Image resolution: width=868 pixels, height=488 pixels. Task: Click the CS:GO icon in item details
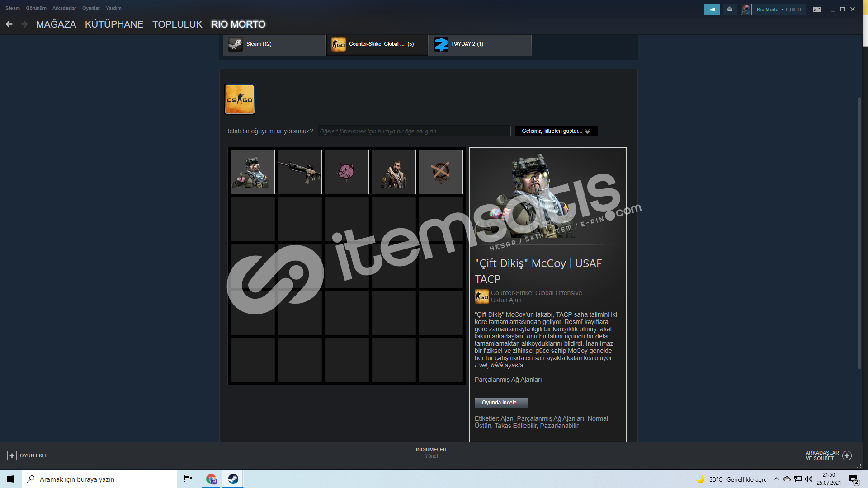pyautogui.click(x=481, y=296)
